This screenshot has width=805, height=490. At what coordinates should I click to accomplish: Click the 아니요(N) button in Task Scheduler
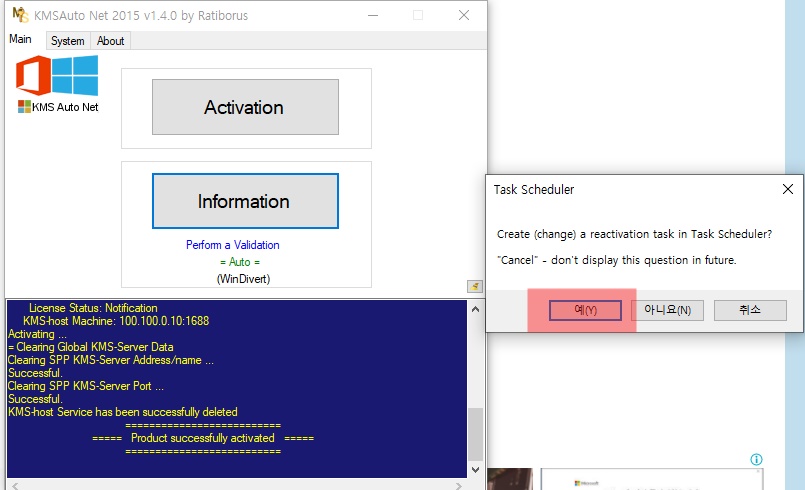[x=667, y=310]
